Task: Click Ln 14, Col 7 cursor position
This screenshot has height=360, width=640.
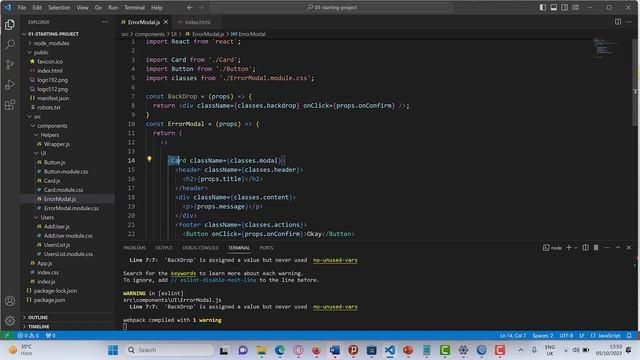Action: pyautogui.click(x=513, y=336)
